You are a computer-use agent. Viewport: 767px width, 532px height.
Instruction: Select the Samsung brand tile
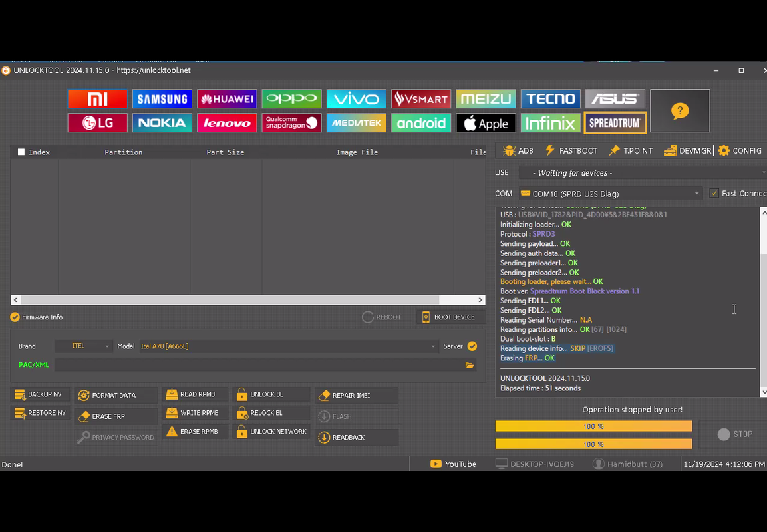pos(162,99)
